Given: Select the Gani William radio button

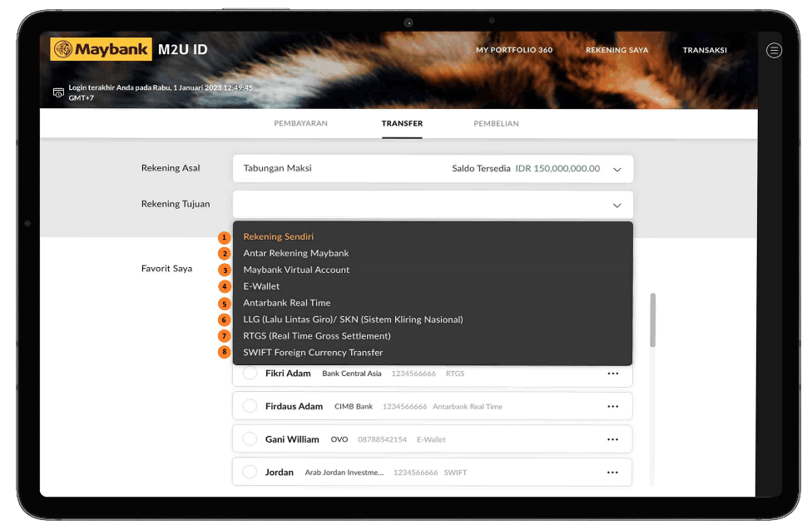Looking at the screenshot, I should coord(250,439).
